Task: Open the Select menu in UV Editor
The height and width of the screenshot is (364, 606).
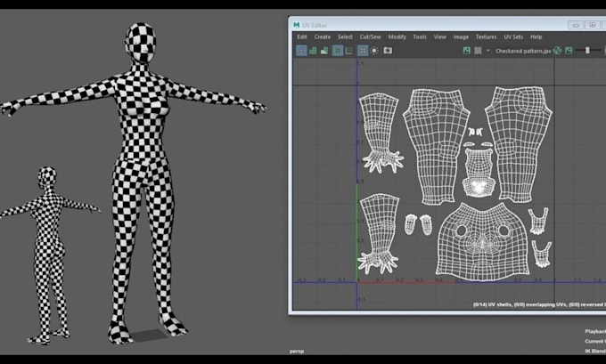Action: click(345, 37)
